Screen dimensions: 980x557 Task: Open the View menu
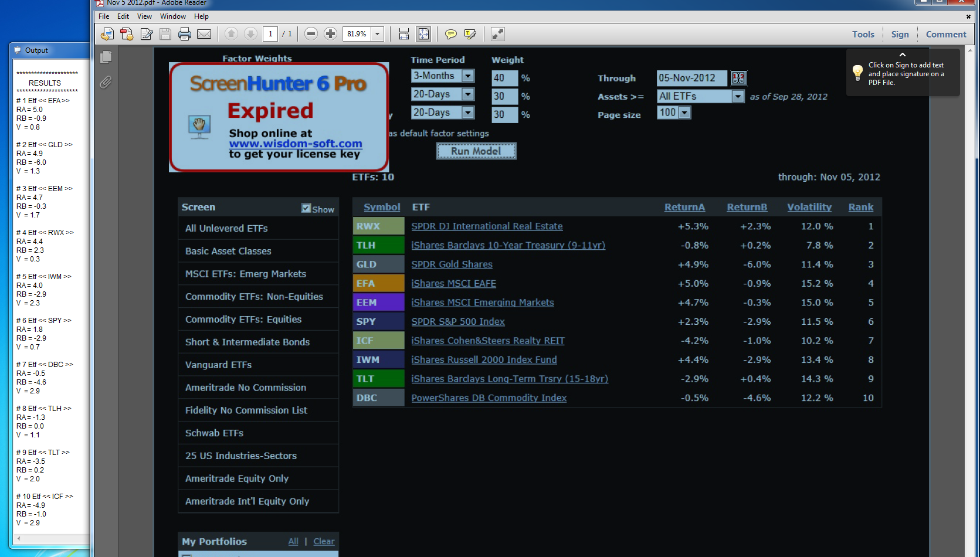click(x=144, y=16)
